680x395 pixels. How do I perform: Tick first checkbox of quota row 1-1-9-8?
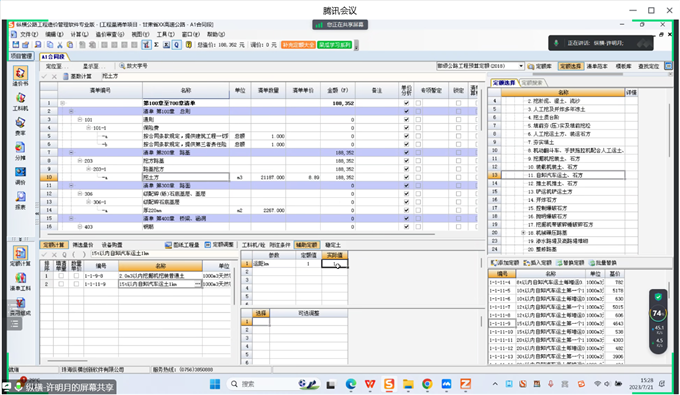pos(61,276)
